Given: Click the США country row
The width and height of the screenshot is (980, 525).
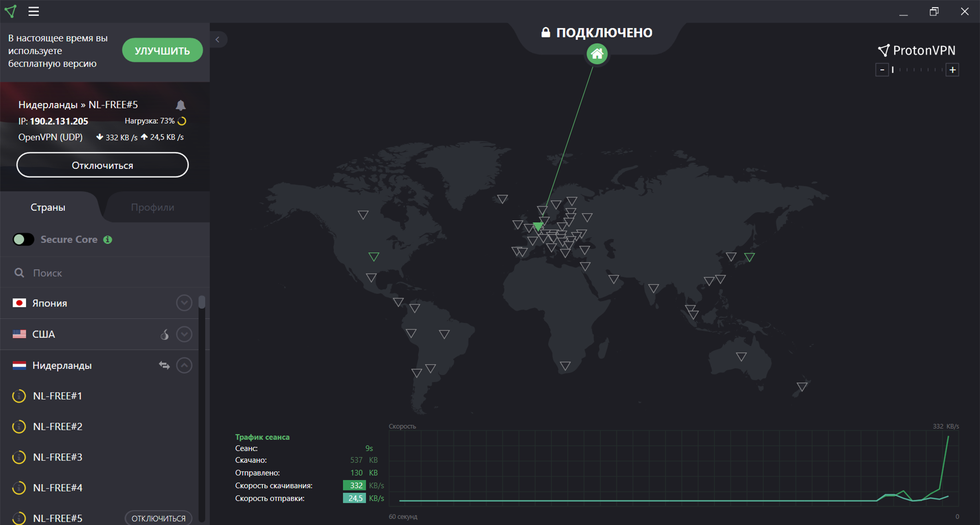Looking at the screenshot, I should tap(99, 334).
